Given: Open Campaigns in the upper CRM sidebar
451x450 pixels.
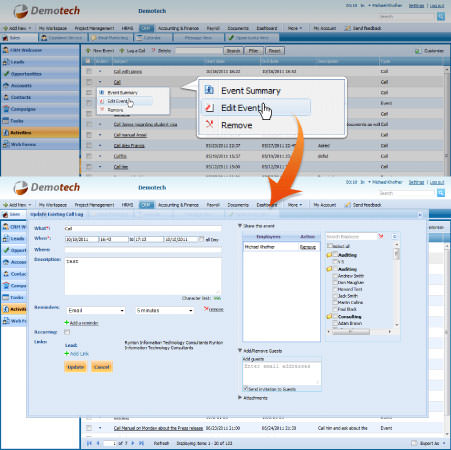Looking at the screenshot, I should coord(40,109).
